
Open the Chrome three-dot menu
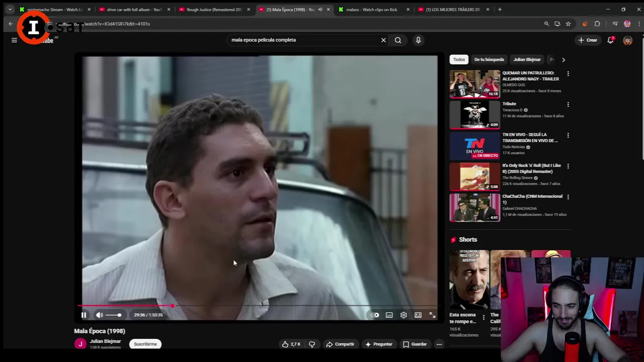639,24
